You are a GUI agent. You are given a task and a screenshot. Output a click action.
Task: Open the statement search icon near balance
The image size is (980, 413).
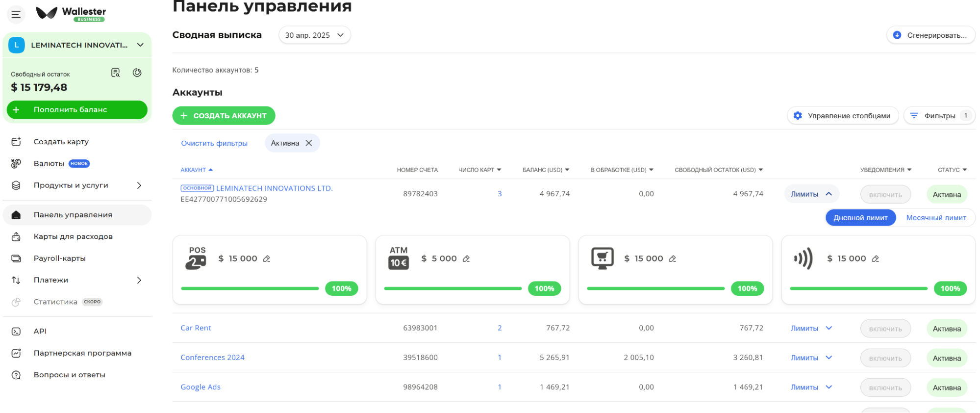[116, 73]
